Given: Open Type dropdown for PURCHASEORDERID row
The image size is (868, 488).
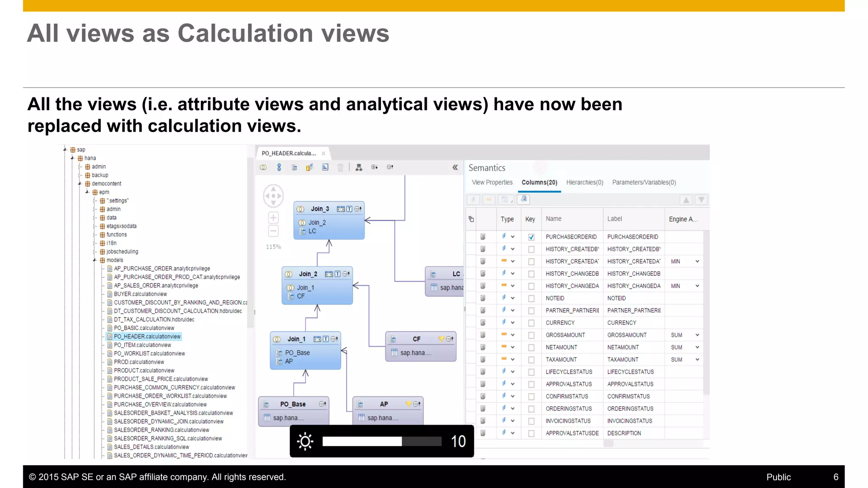Looking at the screenshot, I should point(512,237).
